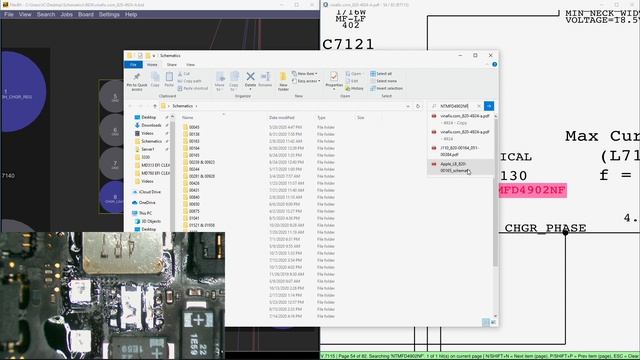Collapse the Explorer ribbon with the chevron

click(x=487, y=64)
